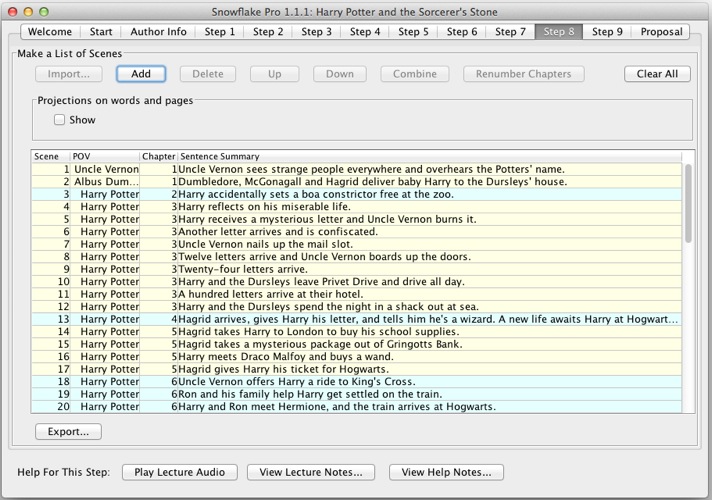Switch to Step 3 tab
Viewport: 712px width, 500px height.
coord(316,32)
